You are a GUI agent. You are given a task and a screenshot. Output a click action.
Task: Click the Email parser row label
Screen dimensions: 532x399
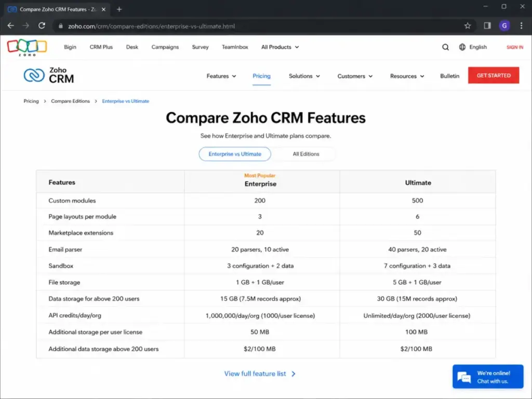click(x=65, y=249)
